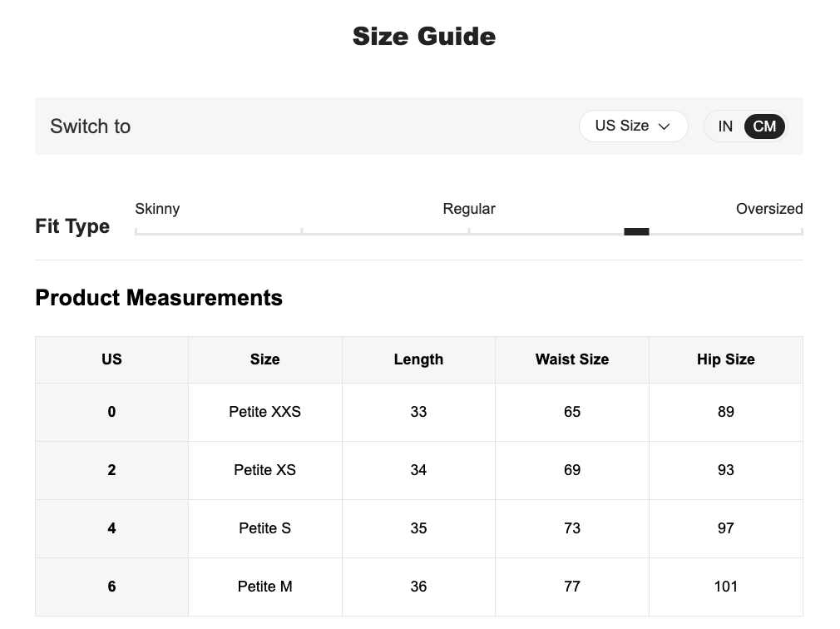
Task: Click the Fit Type slider marker
Action: tap(636, 232)
